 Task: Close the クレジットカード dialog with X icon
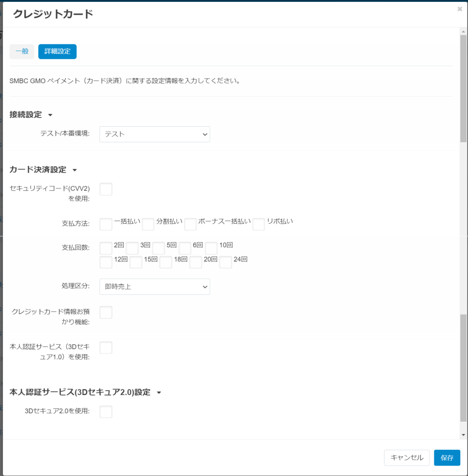pyautogui.click(x=459, y=9)
